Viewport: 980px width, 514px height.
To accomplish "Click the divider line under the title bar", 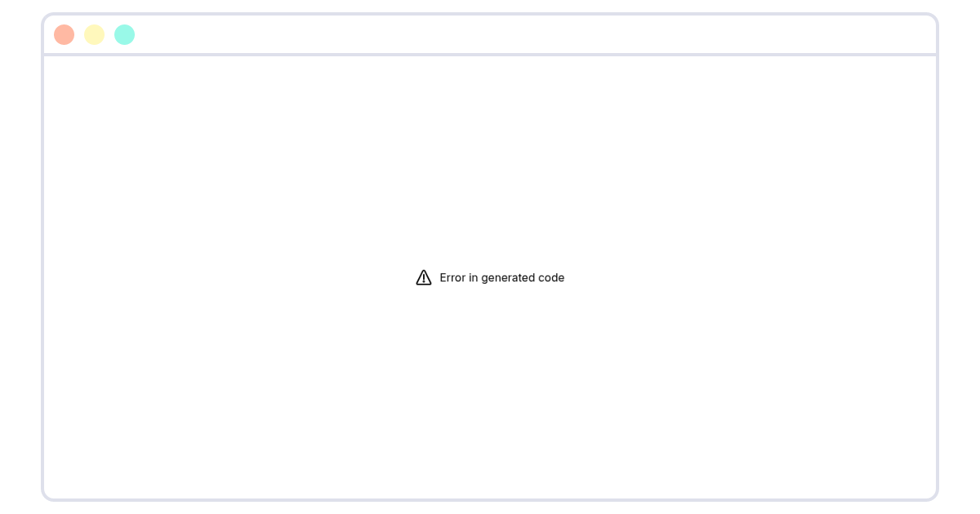I will pos(490,55).
